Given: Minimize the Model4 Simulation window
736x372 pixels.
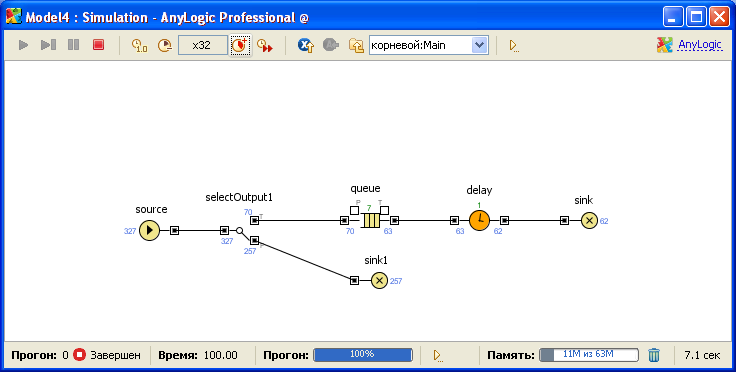Looking at the screenshot, I should tap(673, 17).
